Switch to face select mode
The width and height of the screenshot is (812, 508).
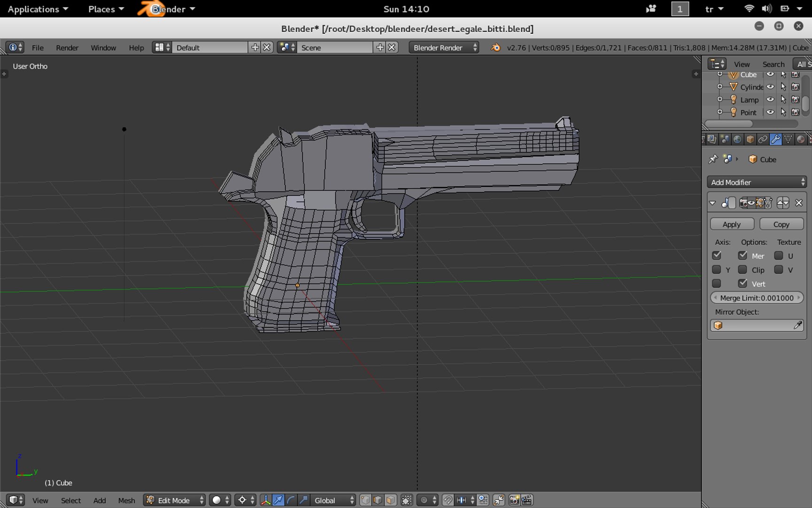pyautogui.click(x=390, y=500)
